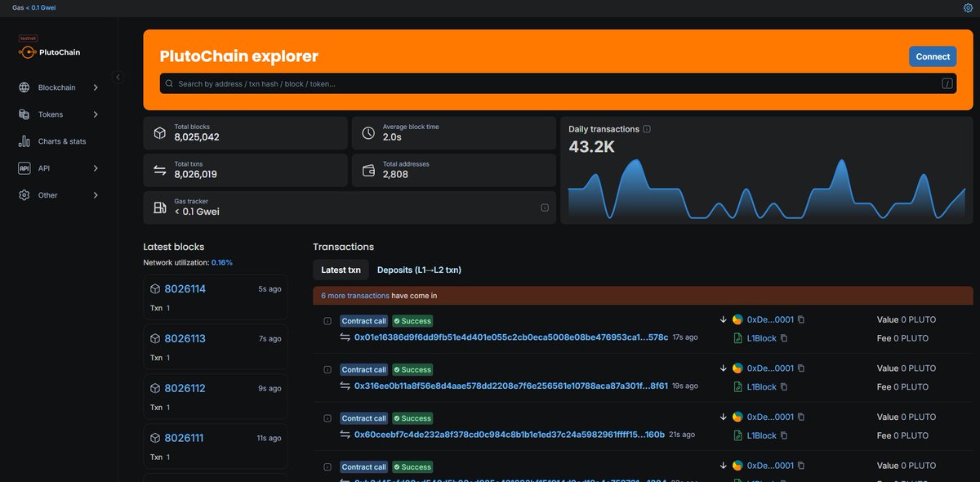Click the Daily transactions chart

766,189
